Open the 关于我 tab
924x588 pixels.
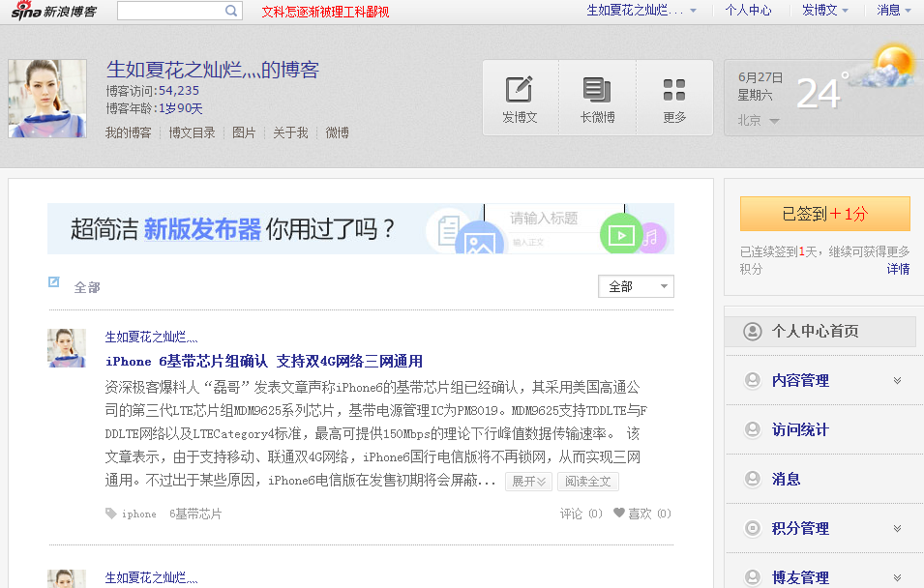point(290,132)
